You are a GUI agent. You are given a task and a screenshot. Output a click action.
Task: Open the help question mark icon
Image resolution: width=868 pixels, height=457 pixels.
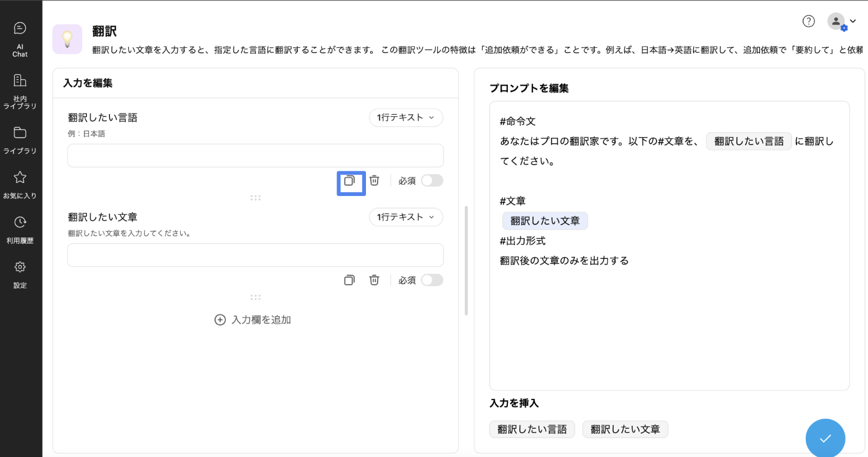pyautogui.click(x=808, y=21)
